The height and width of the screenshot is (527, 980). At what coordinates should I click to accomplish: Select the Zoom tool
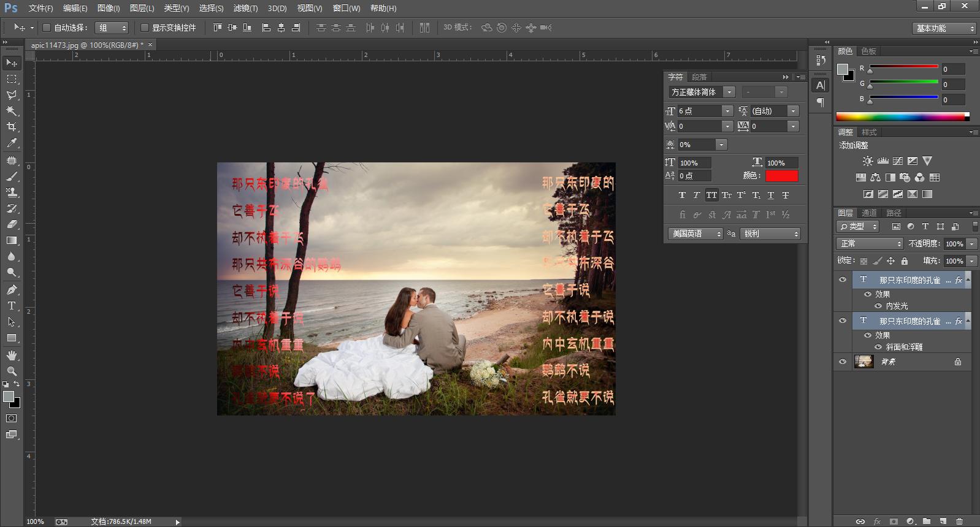(x=12, y=371)
